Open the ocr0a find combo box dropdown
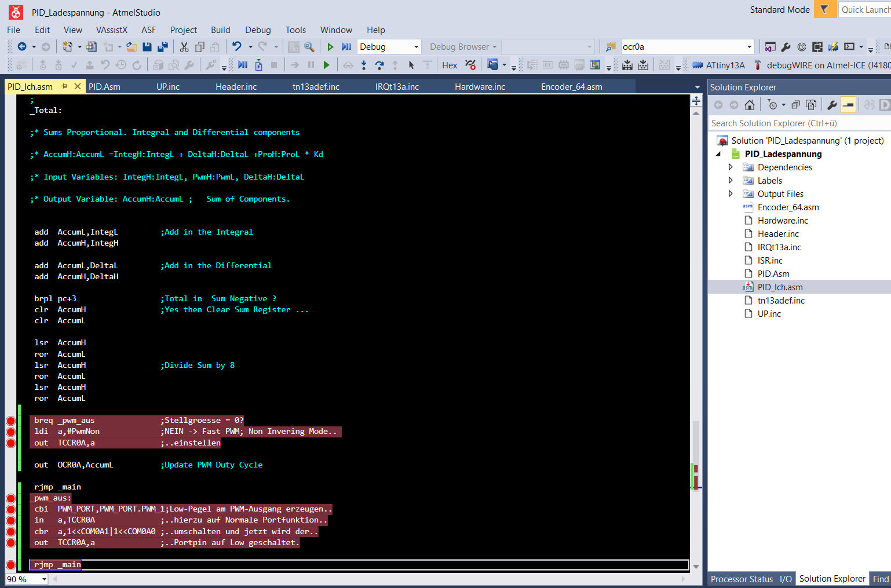This screenshot has width=891, height=588. coord(749,47)
